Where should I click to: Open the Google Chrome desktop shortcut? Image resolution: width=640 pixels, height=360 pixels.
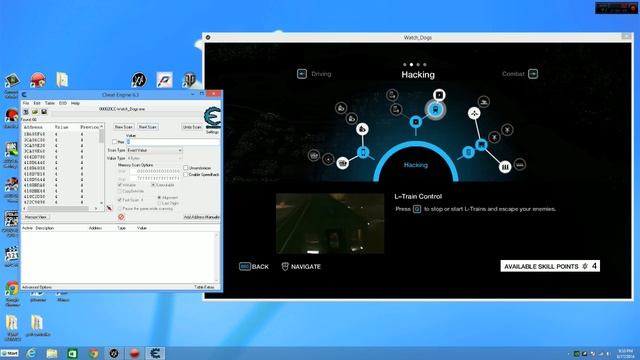[x=12, y=289]
